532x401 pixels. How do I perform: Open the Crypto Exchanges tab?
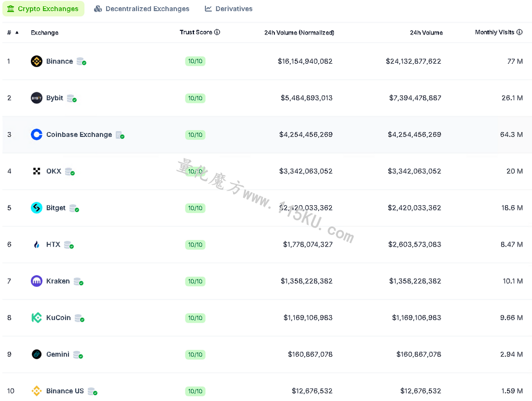click(43, 9)
